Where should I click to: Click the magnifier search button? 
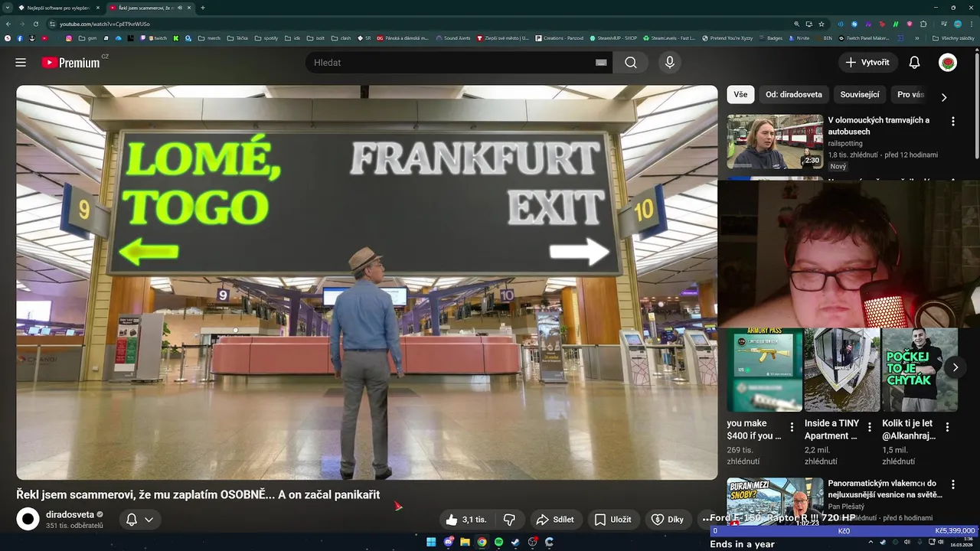(x=631, y=63)
